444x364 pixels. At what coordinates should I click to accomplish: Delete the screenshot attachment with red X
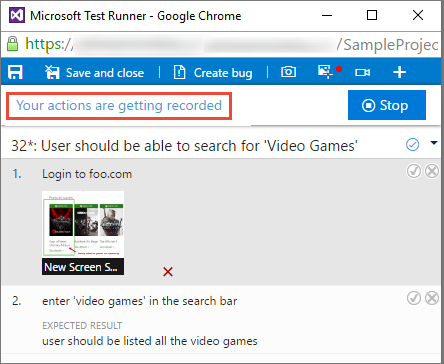[x=168, y=272]
